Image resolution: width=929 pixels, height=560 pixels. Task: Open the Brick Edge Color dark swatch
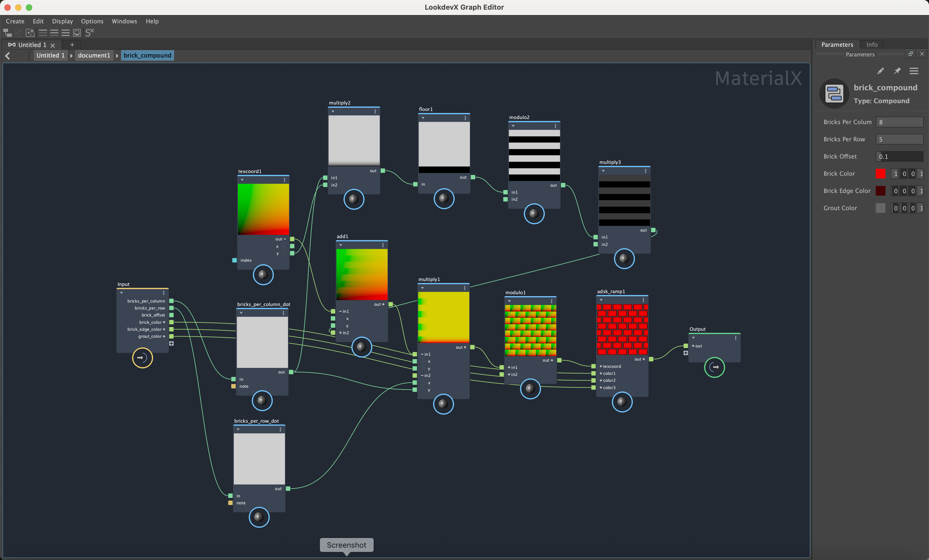(880, 191)
